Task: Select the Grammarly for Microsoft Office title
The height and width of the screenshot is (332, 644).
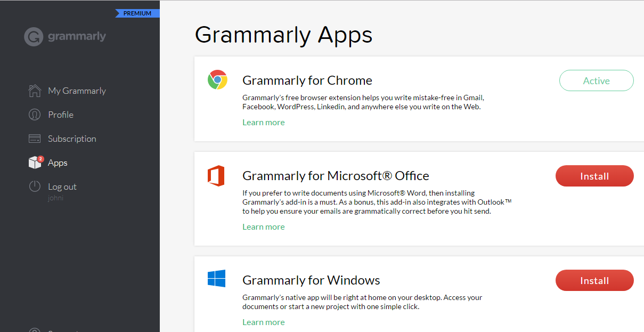Action: point(336,176)
